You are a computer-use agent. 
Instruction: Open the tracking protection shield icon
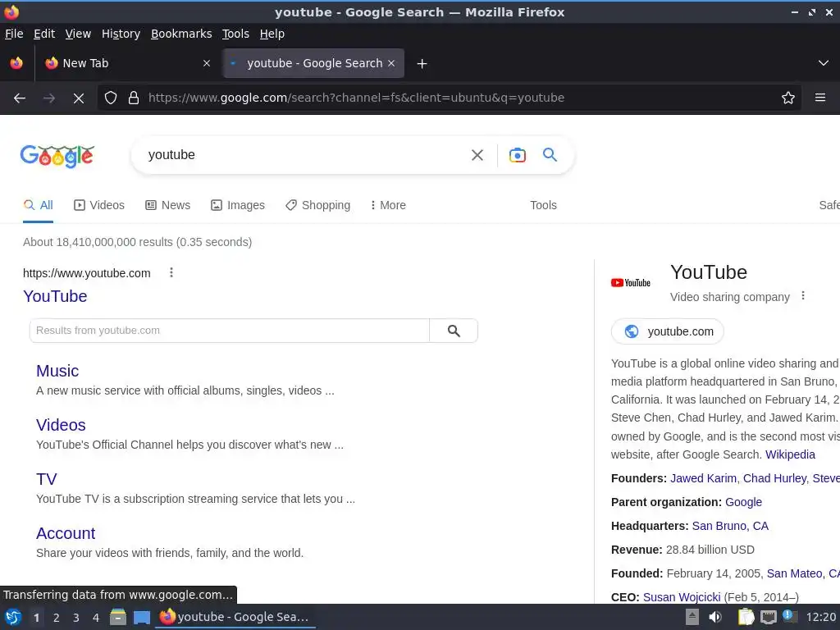[111, 98]
